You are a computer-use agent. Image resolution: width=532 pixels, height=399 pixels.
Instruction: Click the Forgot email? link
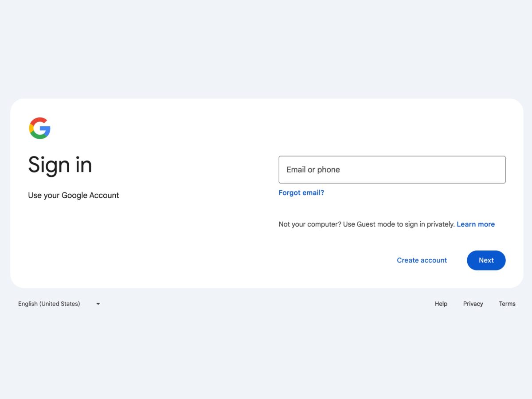[x=301, y=193]
